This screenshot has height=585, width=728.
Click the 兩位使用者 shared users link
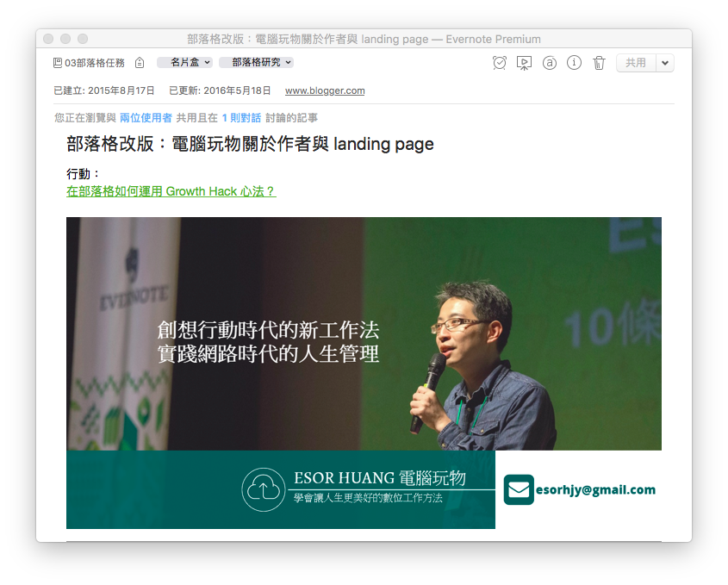[x=146, y=118]
